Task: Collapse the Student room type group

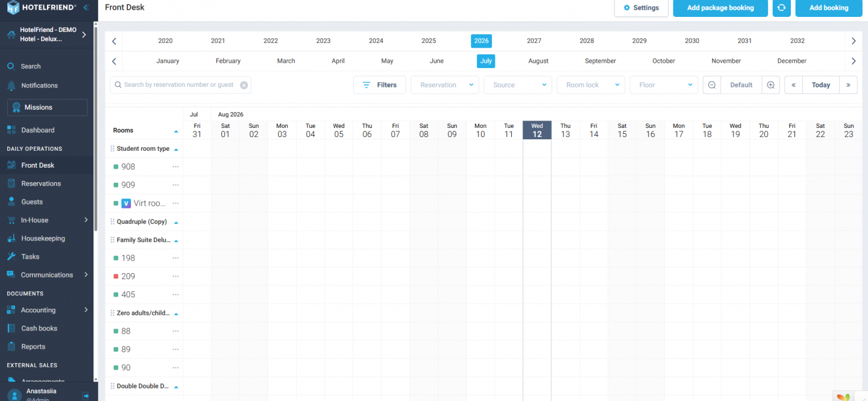Action: 176,149
